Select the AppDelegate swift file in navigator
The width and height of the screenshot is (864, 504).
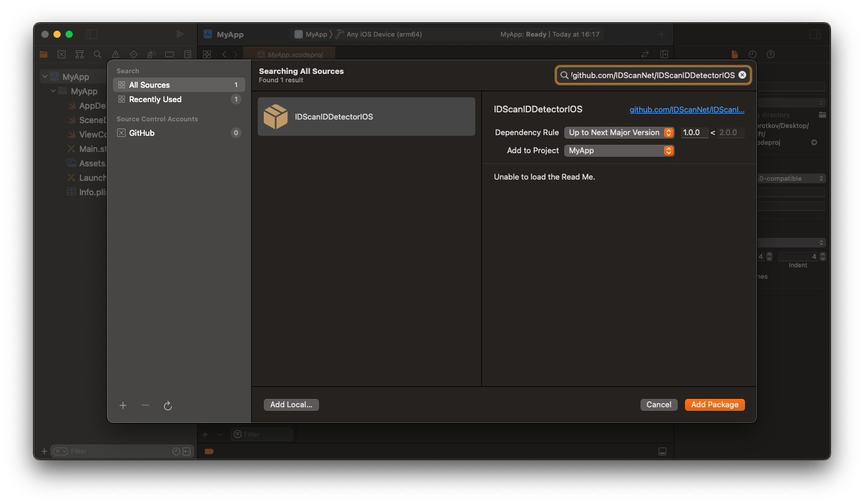coord(87,106)
